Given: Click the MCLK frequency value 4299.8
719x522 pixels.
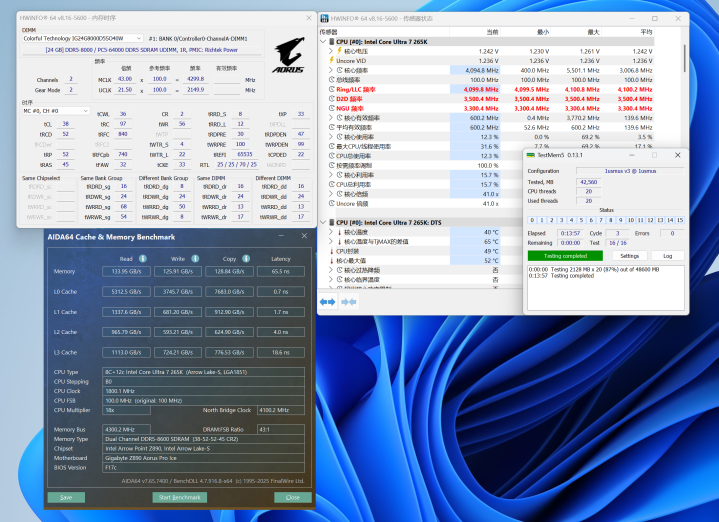Looking at the screenshot, I should click(195, 79).
